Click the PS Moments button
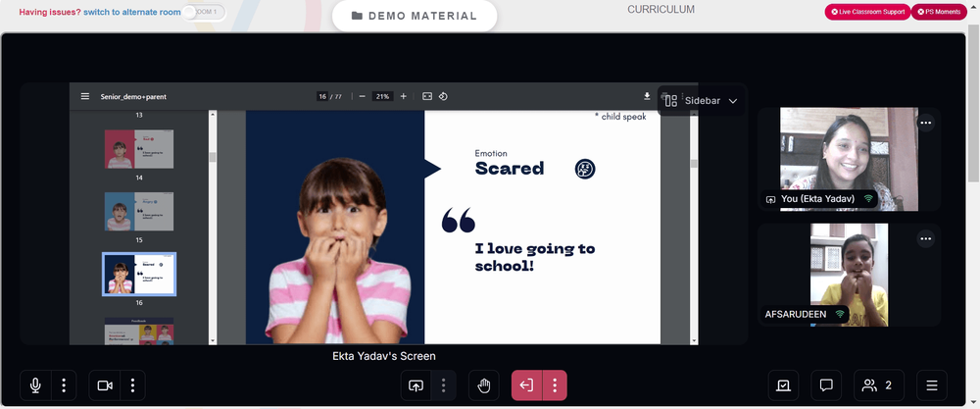Image resolution: width=980 pixels, height=409 pixels. [x=939, y=12]
